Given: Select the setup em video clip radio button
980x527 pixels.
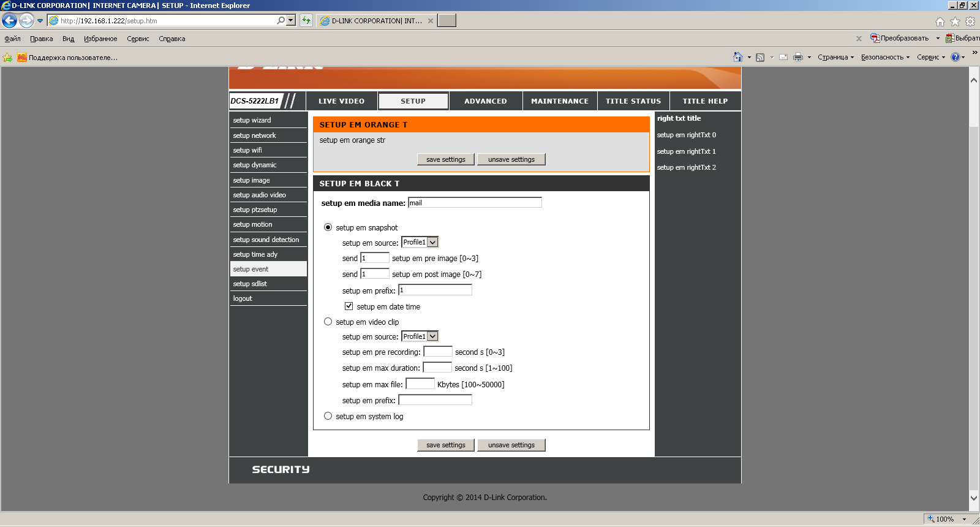Looking at the screenshot, I should point(328,322).
